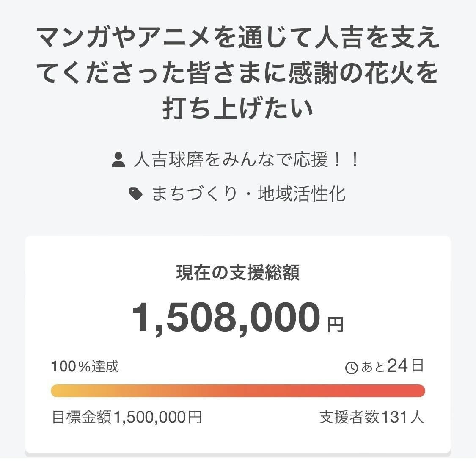476x473 pixels.
Task: Click the clock icon beside remaining days
Action: coord(352,368)
